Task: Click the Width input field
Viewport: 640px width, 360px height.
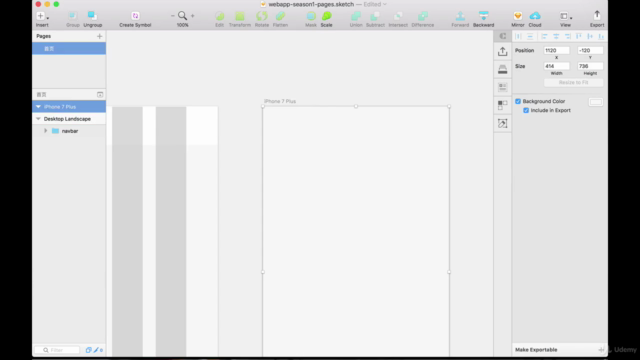Action: (x=556, y=66)
